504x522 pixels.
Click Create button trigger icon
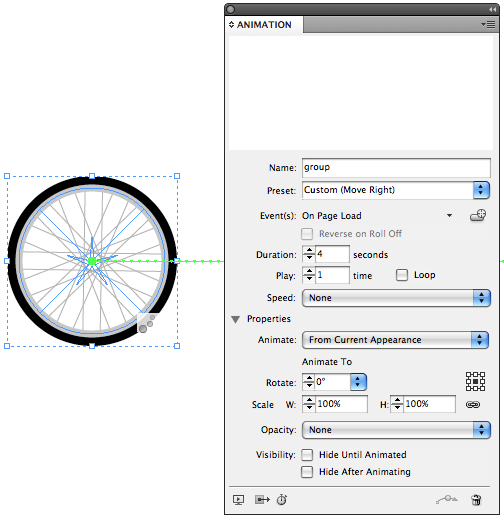pos(478,215)
